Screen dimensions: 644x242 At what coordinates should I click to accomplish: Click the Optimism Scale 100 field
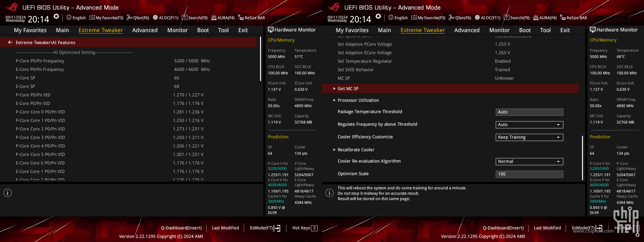click(x=529, y=174)
